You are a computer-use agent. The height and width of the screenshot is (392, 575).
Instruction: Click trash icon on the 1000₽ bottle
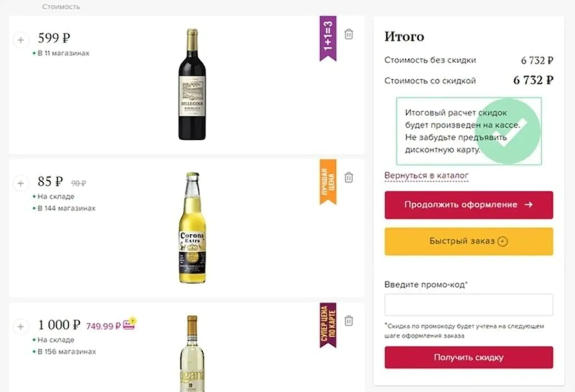349,321
